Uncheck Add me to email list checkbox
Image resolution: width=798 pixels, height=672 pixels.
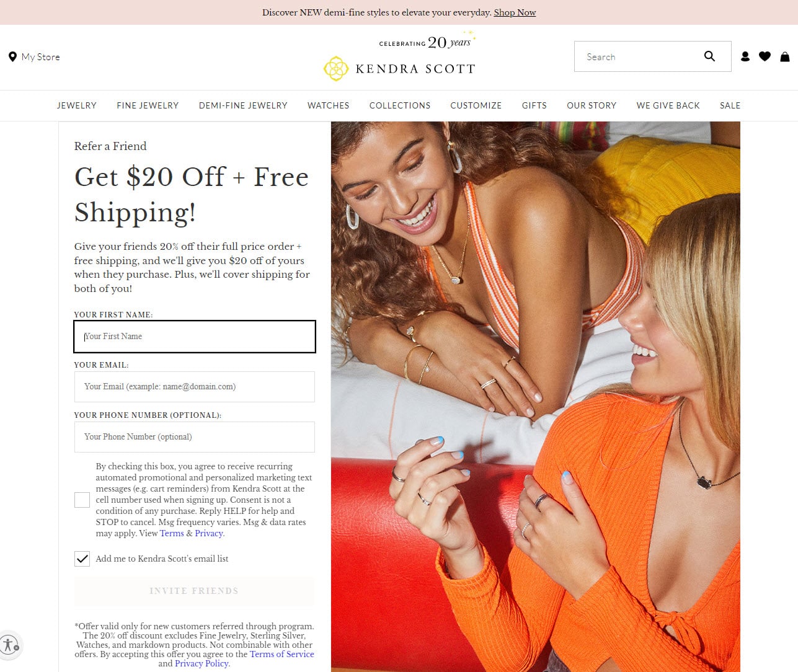click(82, 559)
